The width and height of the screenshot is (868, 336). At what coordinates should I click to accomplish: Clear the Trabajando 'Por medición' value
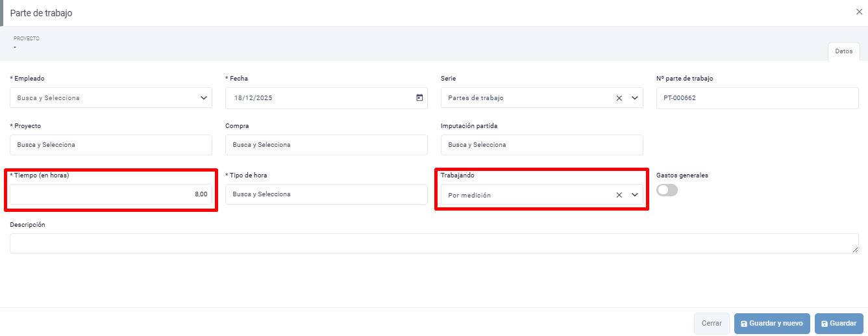pos(619,195)
